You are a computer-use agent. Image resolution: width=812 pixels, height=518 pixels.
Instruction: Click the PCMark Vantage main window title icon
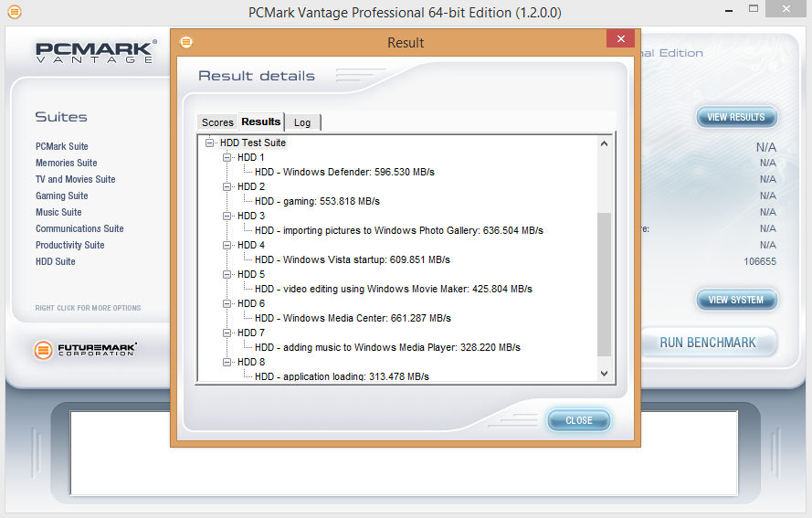click(14, 13)
